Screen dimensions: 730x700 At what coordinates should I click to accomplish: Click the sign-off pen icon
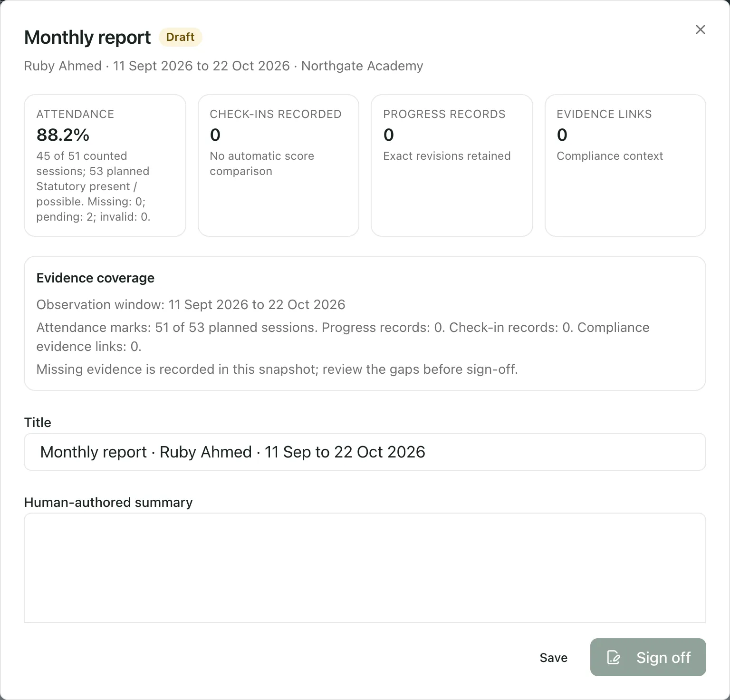pos(614,657)
